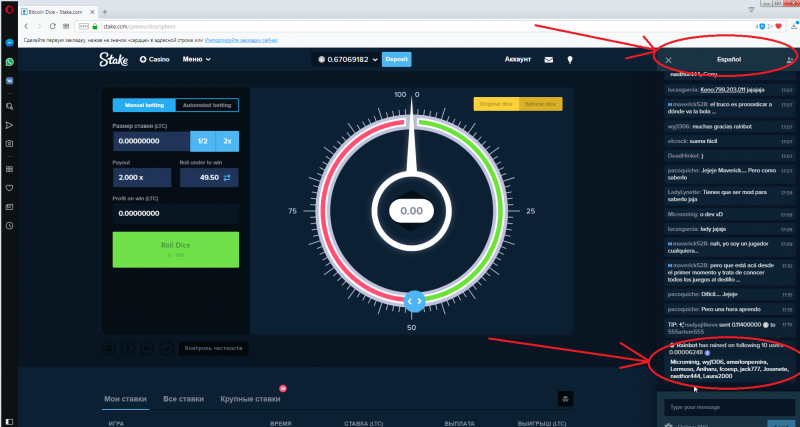
Task: Select the Sphere dice view
Action: click(540, 104)
